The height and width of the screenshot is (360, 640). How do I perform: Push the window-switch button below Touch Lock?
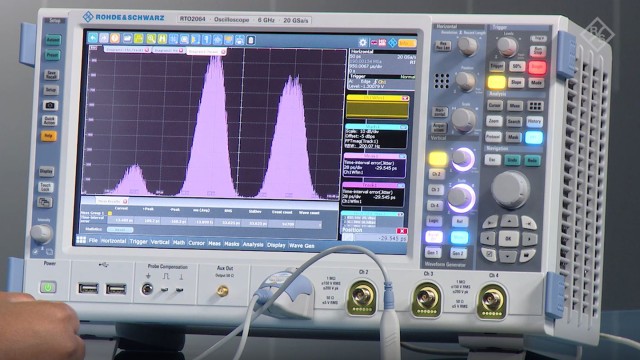pyautogui.click(x=45, y=202)
